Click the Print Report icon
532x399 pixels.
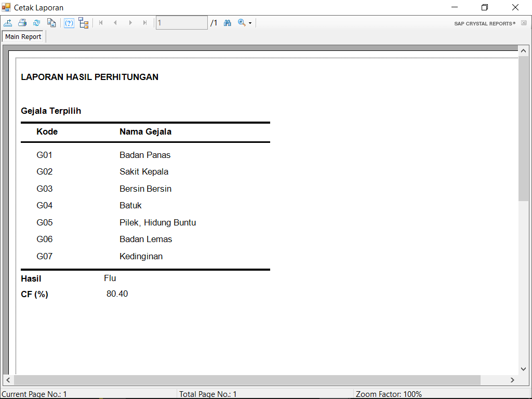click(x=22, y=23)
